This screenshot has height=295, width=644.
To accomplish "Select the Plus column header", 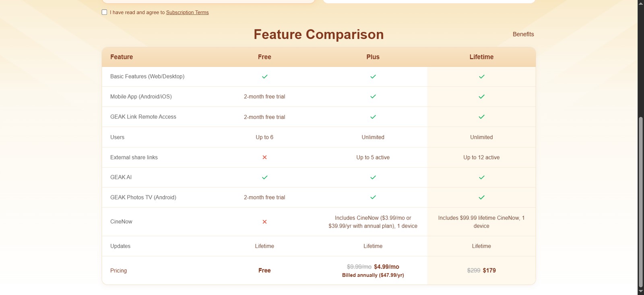I will [373, 57].
